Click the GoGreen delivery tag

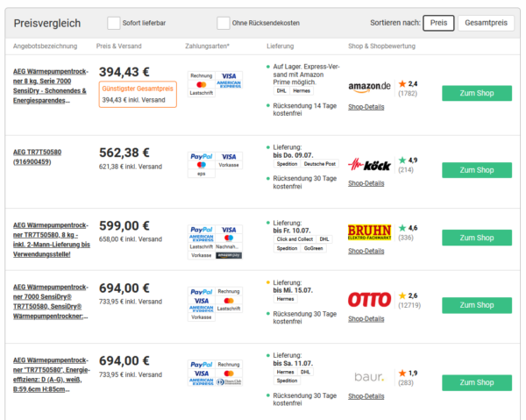(313, 248)
